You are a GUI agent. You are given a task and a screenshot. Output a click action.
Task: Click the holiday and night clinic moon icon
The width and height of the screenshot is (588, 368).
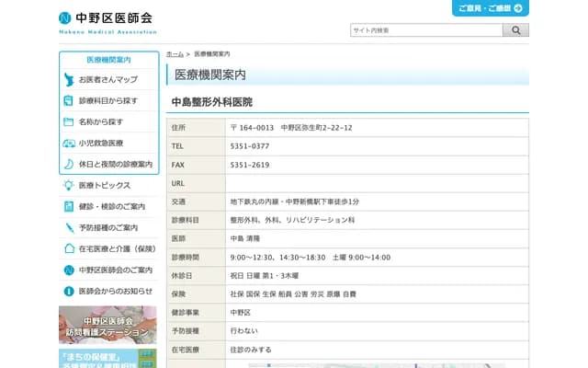tap(69, 164)
